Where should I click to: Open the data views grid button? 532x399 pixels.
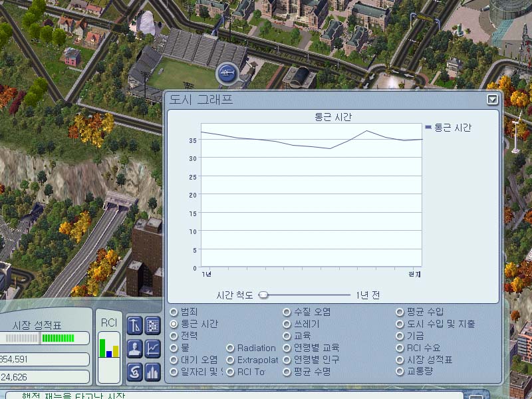coord(153,326)
